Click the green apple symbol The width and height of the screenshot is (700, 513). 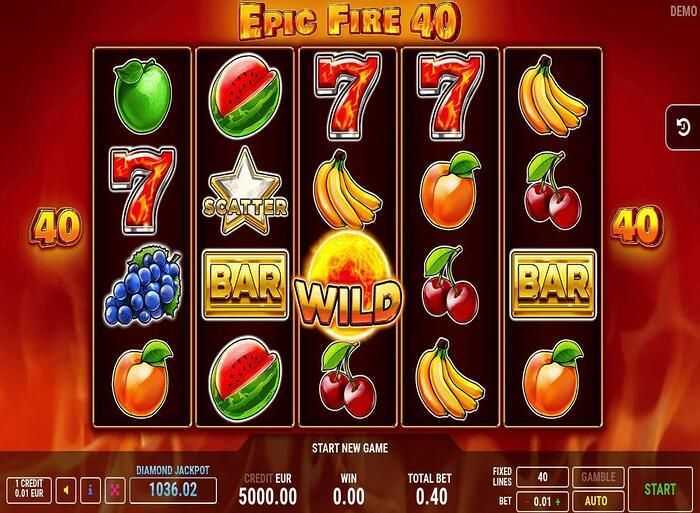(x=142, y=96)
